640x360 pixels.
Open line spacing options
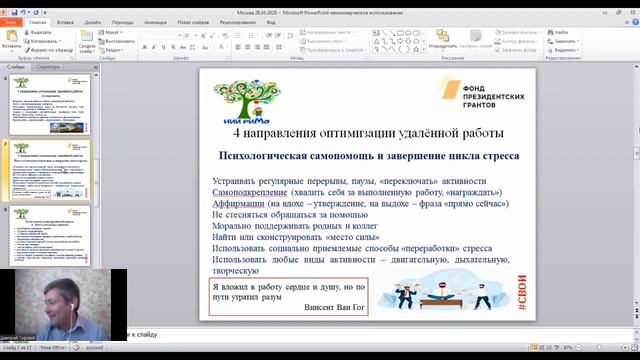coord(291,36)
